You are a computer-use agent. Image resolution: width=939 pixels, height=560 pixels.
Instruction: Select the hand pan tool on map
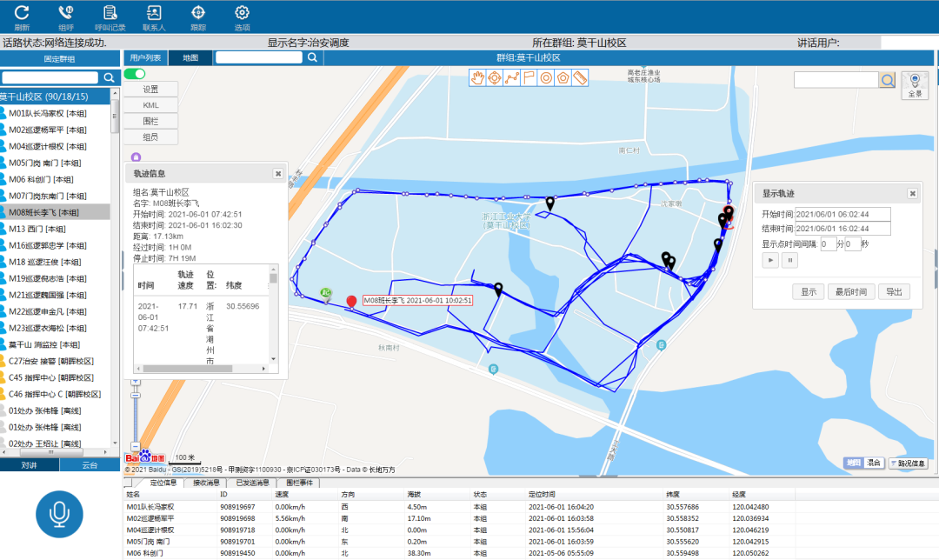point(477,77)
